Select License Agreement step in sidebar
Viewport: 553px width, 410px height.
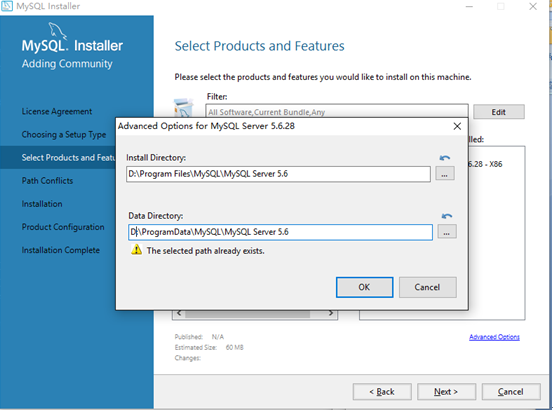pos(57,111)
